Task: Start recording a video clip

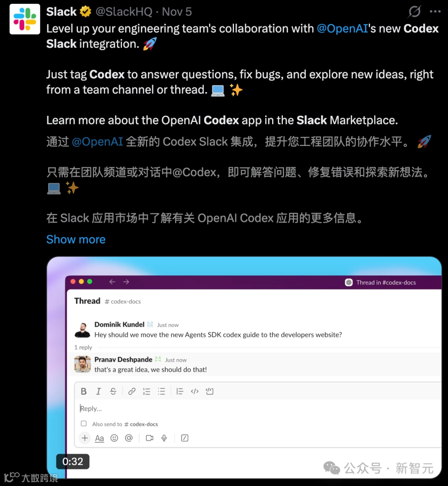Action: 150,438
